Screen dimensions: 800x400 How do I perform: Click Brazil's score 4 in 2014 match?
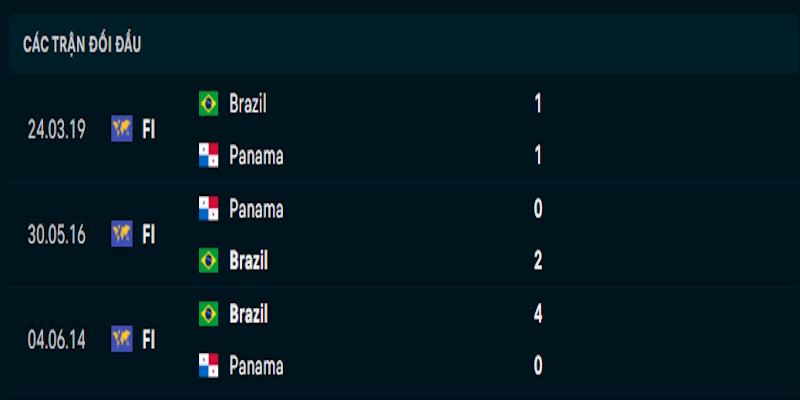tap(537, 314)
